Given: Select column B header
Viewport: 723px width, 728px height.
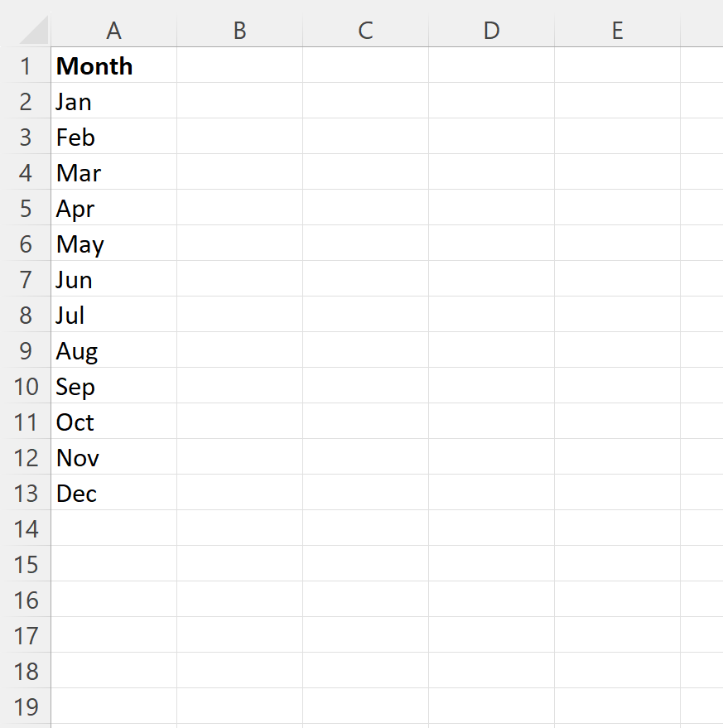Looking at the screenshot, I should click(239, 31).
